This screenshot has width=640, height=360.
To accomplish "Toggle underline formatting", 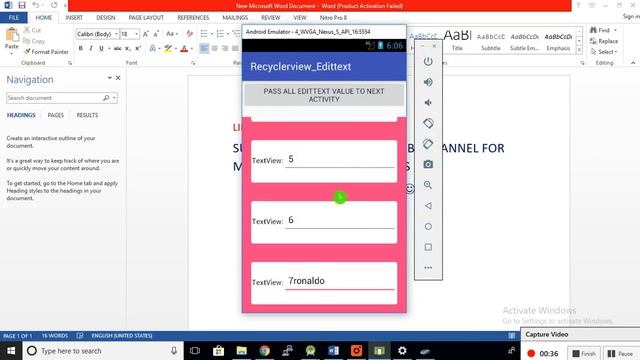I will pos(101,49).
